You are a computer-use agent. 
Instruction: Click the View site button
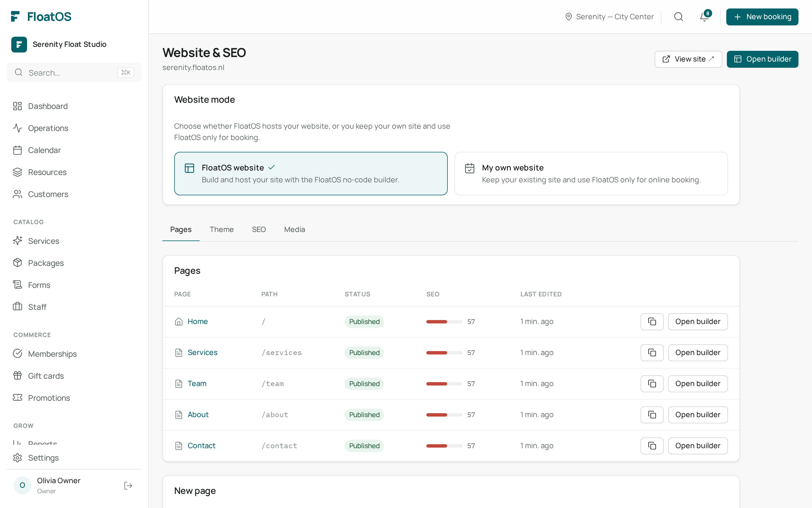click(688, 59)
